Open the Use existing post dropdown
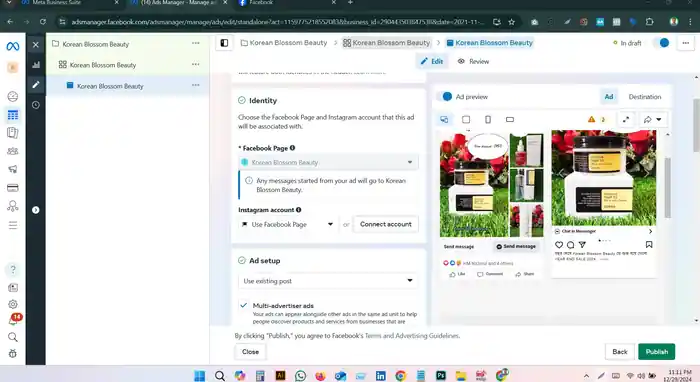 click(328, 281)
